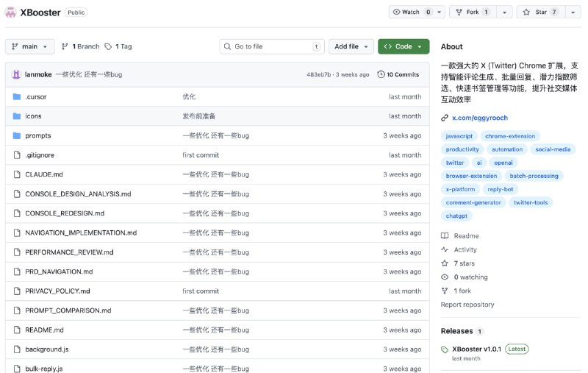Select the social-media topic tag
588x373 pixels.
click(553, 149)
